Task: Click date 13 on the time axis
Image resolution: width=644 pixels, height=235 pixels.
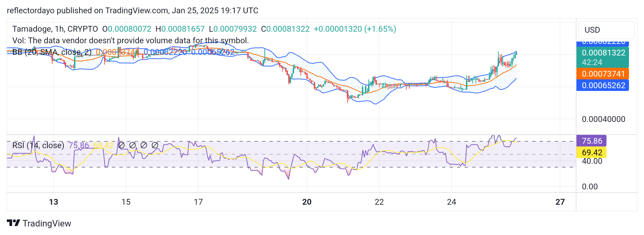Action: pyautogui.click(x=54, y=202)
